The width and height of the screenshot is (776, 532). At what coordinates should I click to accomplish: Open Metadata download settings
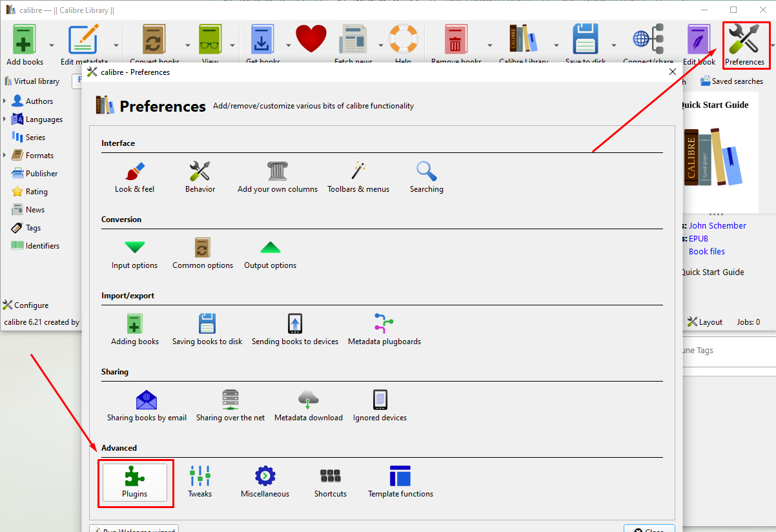[309, 406]
